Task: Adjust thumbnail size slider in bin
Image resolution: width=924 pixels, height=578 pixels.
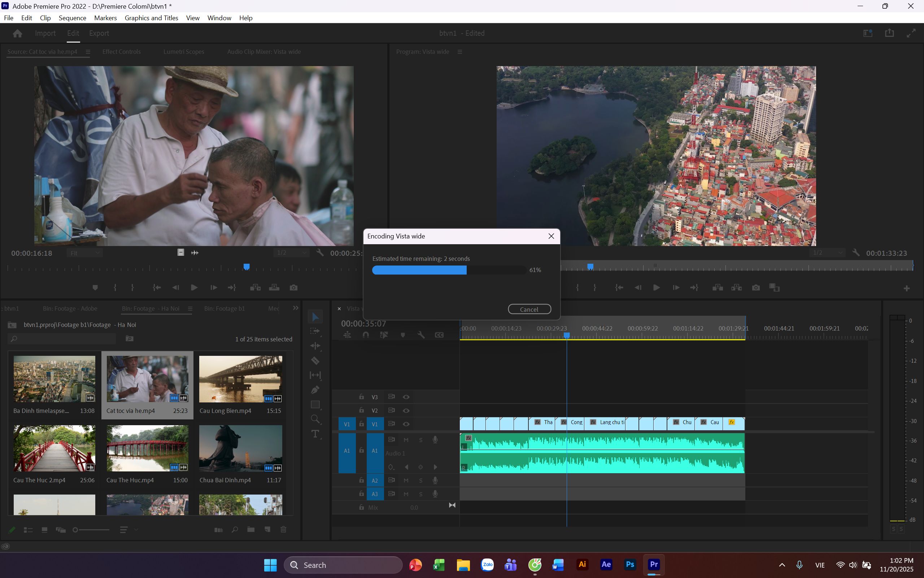Action: 91,530
